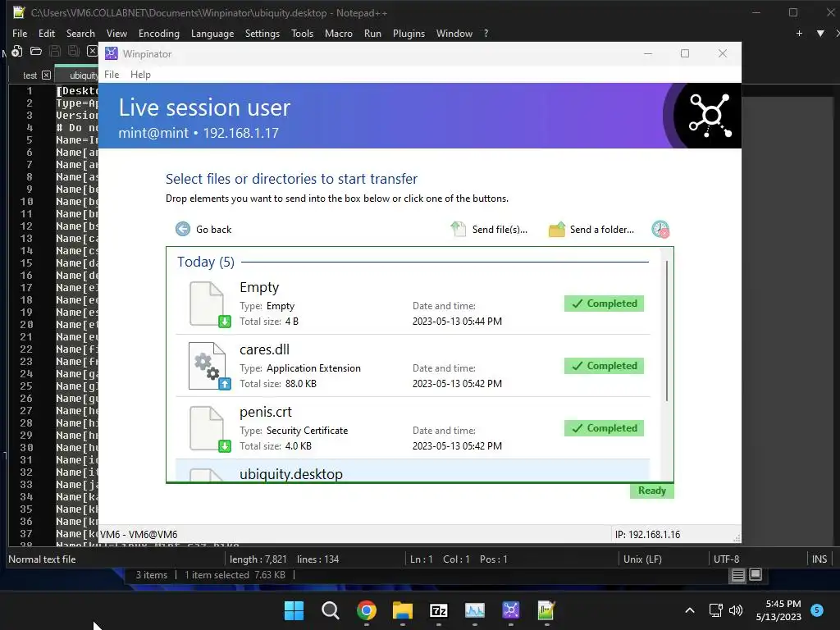The width and height of the screenshot is (840, 630).
Task: Close the test tab in Notepad++
Action: point(47,75)
